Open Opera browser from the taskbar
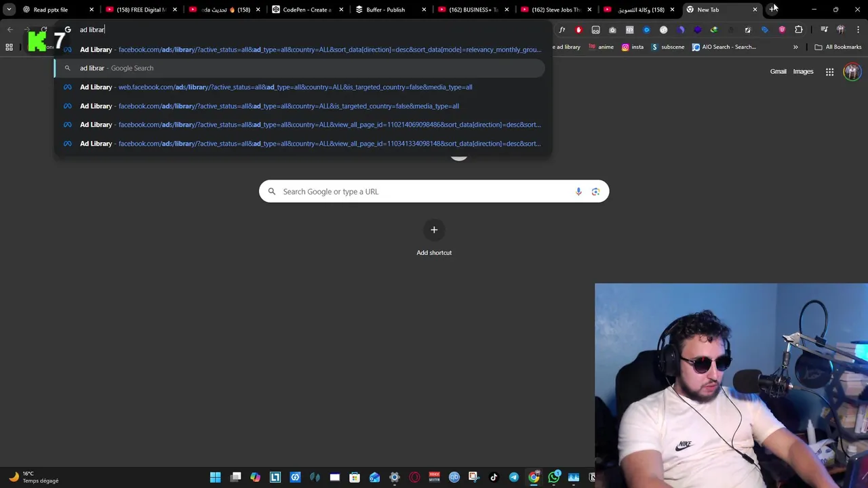 414,477
